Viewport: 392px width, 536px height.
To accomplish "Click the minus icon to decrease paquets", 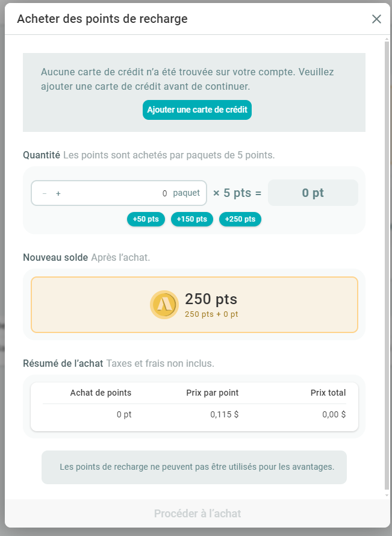I will (45, 193).
